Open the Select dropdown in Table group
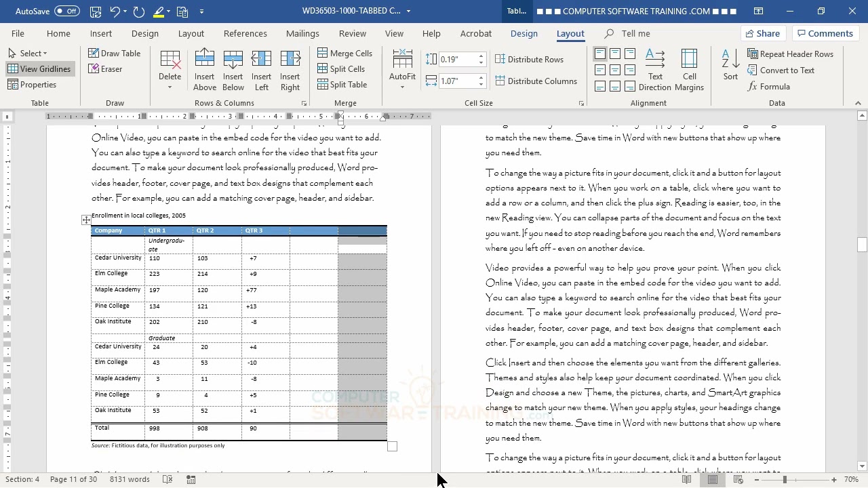 pyautogui.click(x=27, y=54)
